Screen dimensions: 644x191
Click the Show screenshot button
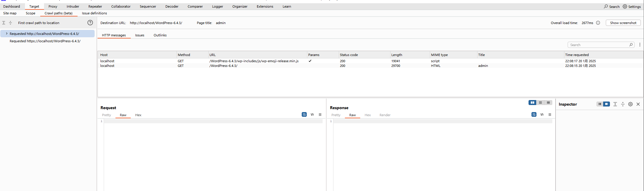pyautogui.click(x=623, y=23)
